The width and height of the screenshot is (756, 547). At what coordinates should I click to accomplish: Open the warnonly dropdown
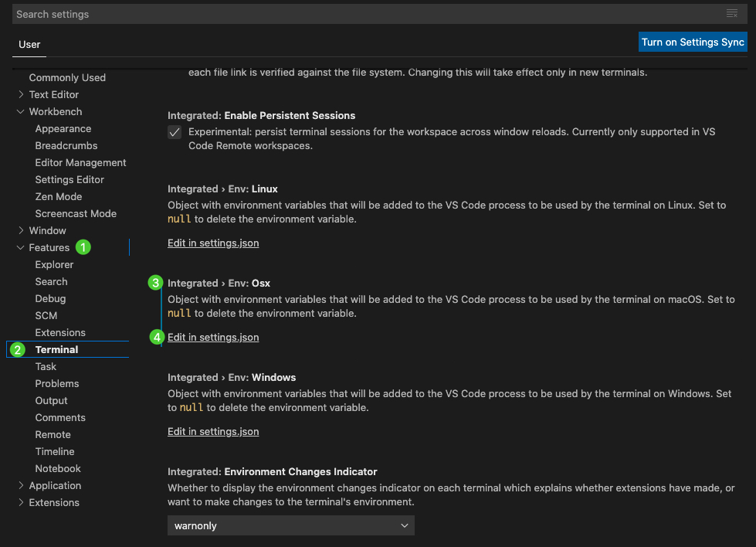coord(290,525)
